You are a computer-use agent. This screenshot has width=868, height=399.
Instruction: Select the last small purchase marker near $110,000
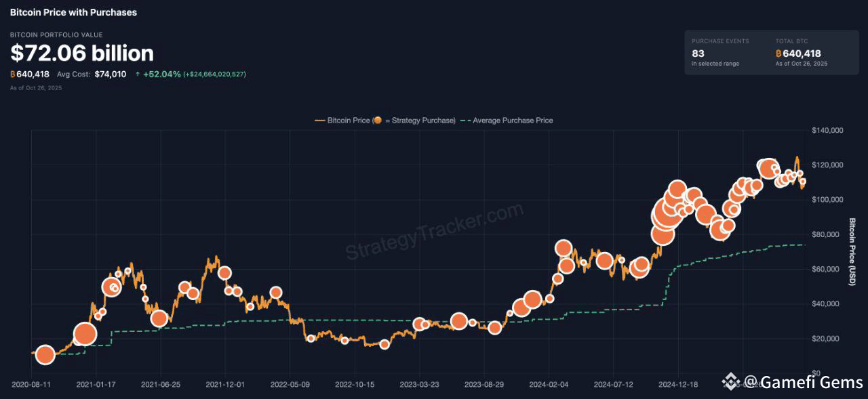coord(803,182)
